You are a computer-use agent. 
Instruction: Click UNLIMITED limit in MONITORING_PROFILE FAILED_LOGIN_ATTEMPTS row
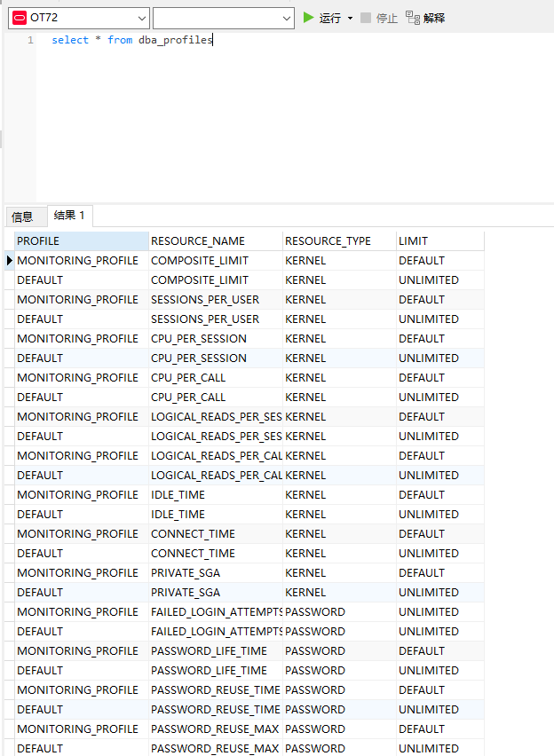[440, 612]
